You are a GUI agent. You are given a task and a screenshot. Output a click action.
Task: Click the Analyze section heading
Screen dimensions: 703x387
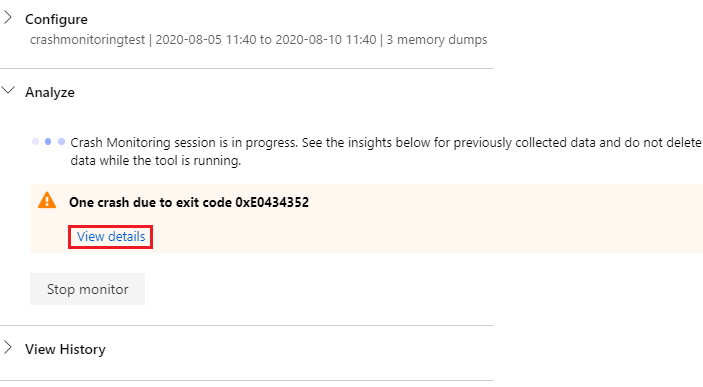click(50, 92)
